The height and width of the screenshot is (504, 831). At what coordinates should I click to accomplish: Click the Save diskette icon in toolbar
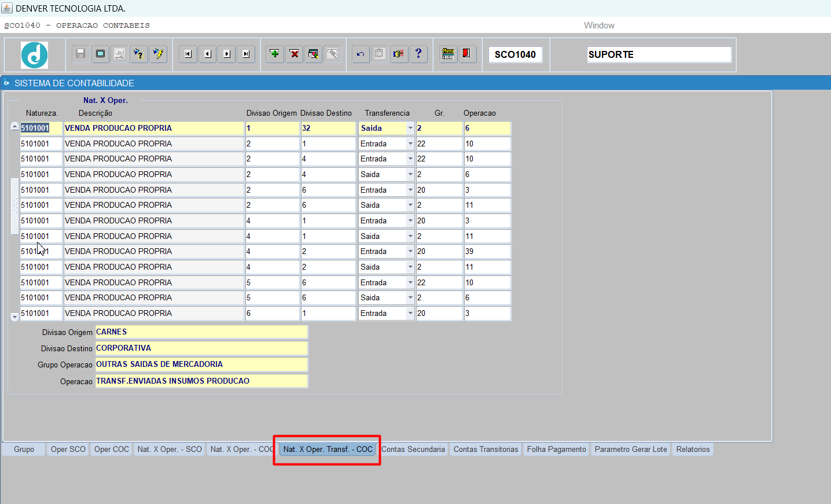[80, 54]
